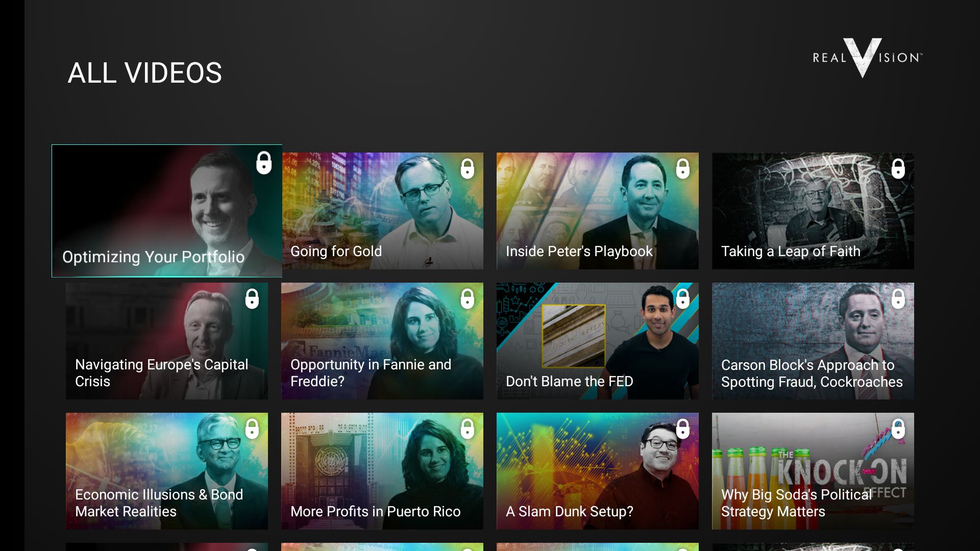Click the lock icon on More Profits in Puerto Rico

pos(468,429)
